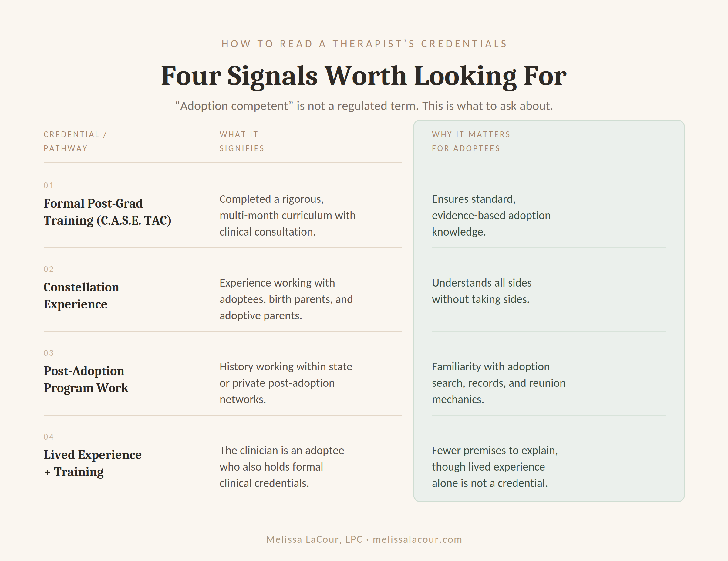Click the 'Four Signals Worth Looking For' headline
Image resolution: width=728 pixels, height=561 pixels.
click(x=364, y=76)
